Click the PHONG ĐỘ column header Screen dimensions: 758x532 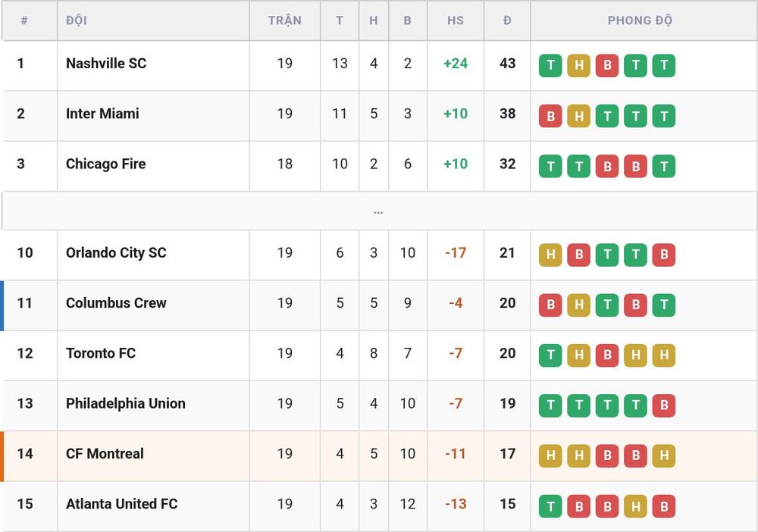pos(640,20)
